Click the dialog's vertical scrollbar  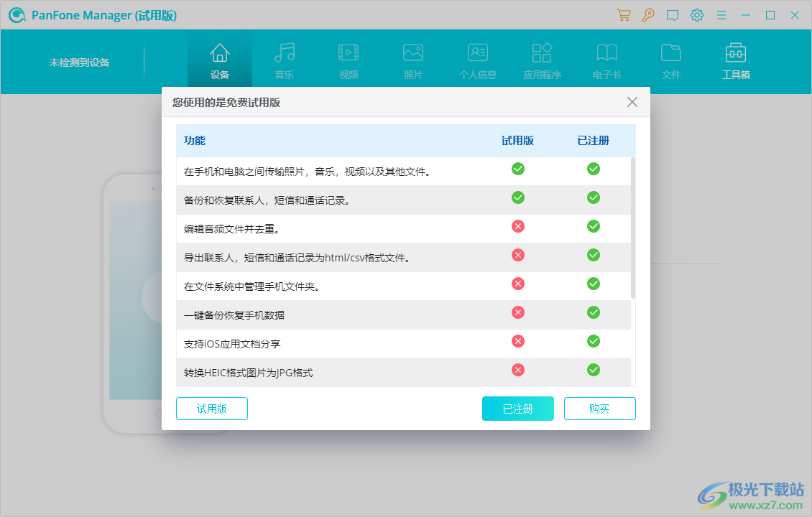coord(633,228)
